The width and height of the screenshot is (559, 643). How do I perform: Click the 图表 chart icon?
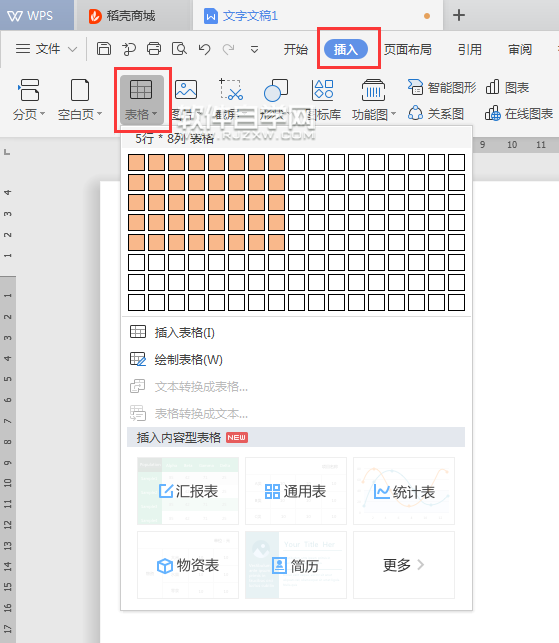pyautogui.click(x=507, y=87)
